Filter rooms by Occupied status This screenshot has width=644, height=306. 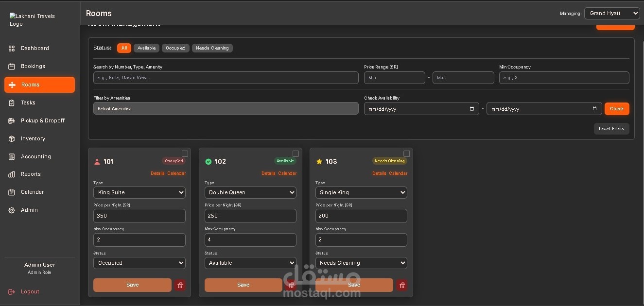175,48
